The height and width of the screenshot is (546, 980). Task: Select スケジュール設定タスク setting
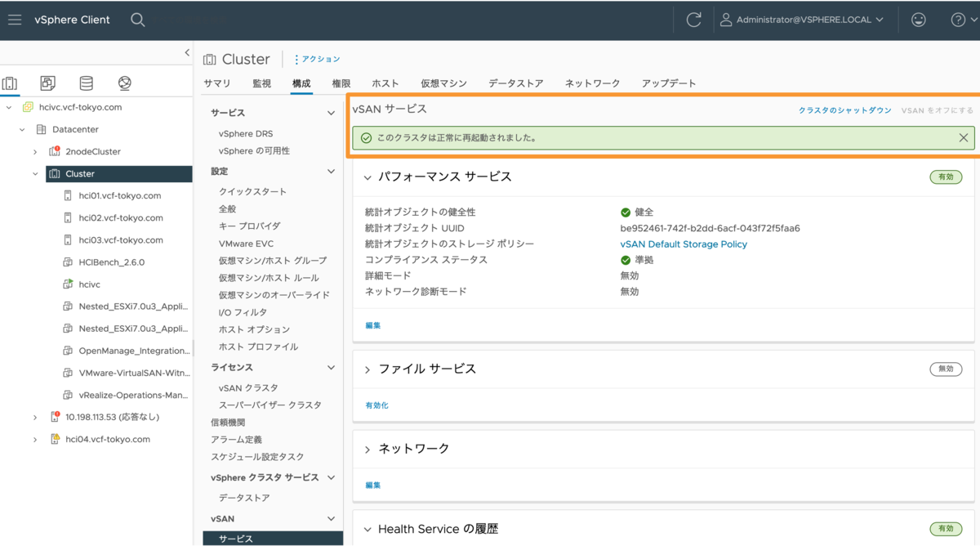coord(257,457)
